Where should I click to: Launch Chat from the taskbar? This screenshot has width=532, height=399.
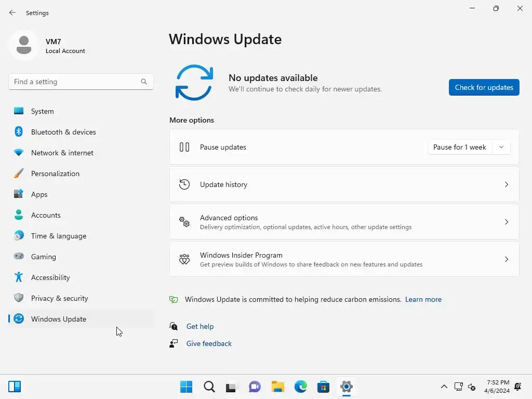coord(255,387)
